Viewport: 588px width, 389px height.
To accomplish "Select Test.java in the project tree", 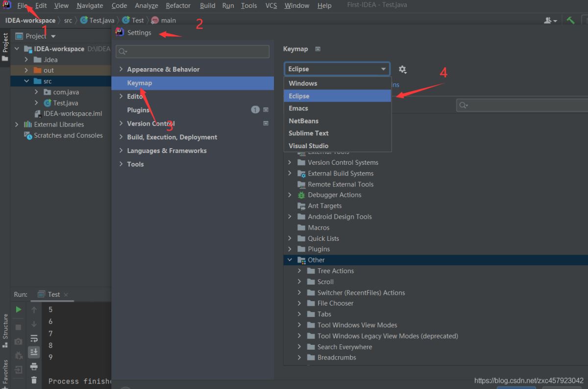I will click(x=66, y=103).
